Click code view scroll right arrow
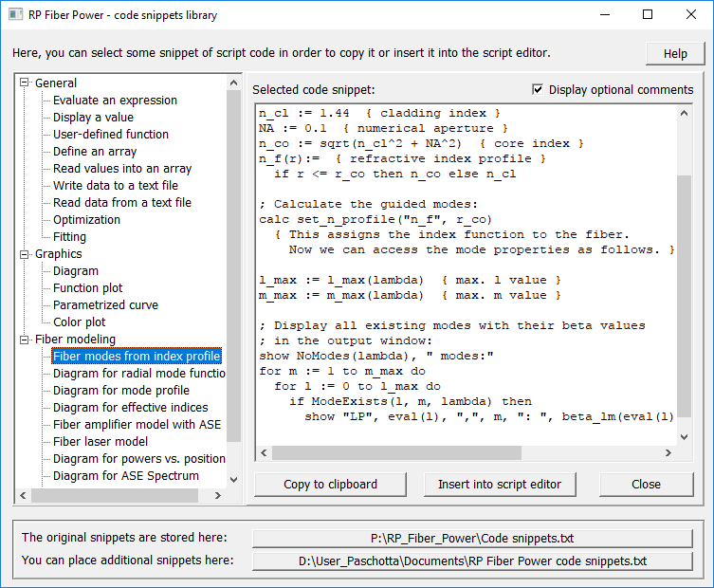This screenshot has height=588, width=714. pyautogui.click(x=668, y=452)
